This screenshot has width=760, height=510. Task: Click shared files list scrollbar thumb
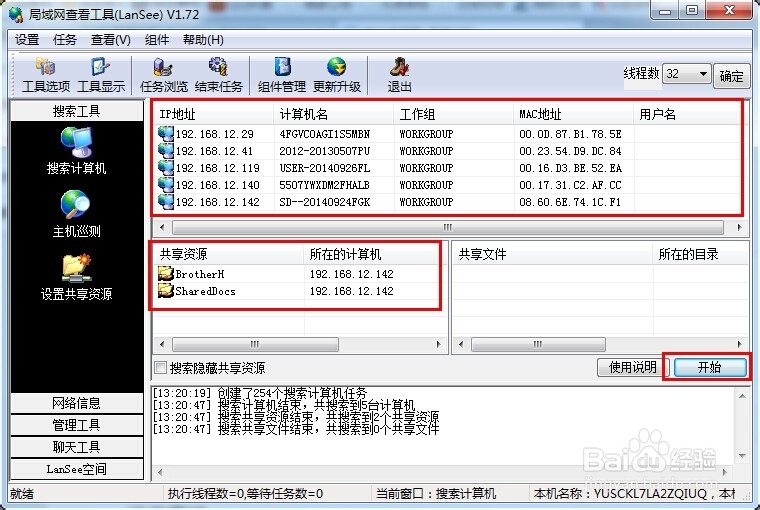pos(538,344)
